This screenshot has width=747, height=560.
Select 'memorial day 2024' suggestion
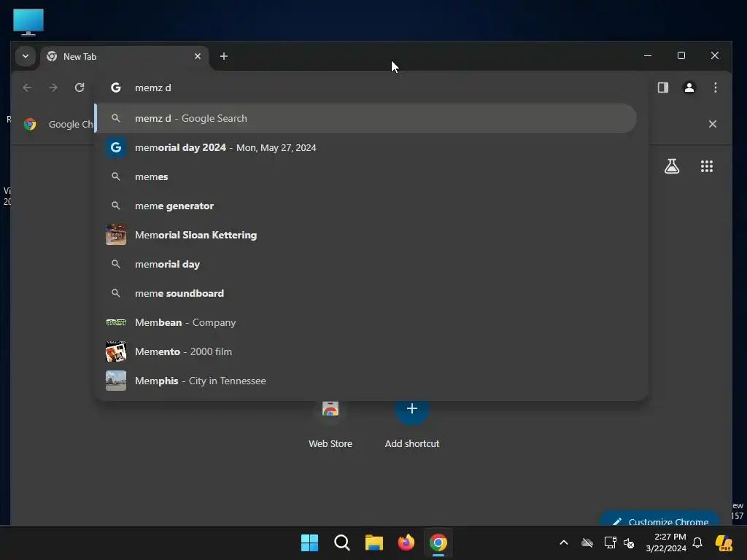[366, 147]
